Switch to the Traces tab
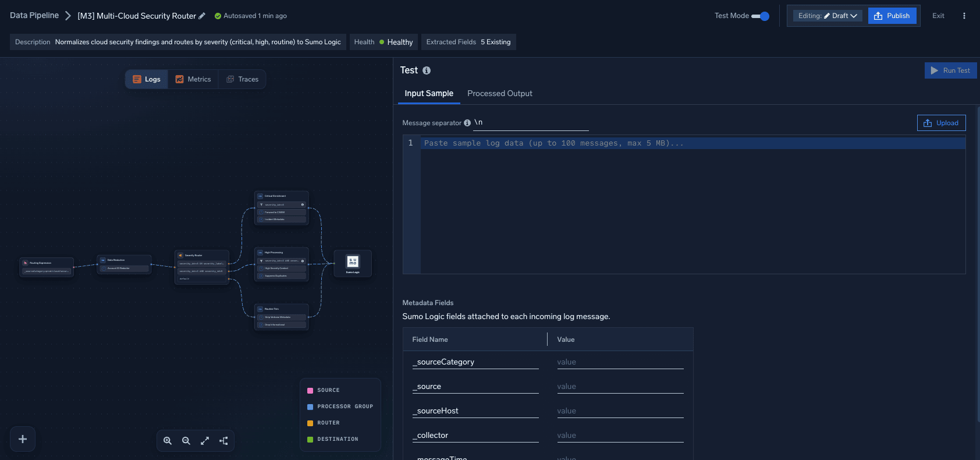 click(242, 79)
